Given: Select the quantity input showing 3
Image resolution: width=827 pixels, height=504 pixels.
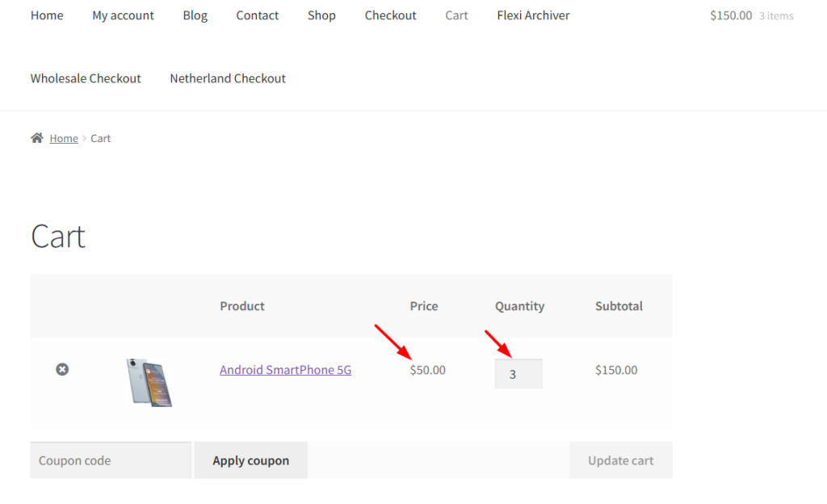Looking at the screenshot, I should 518,373.
